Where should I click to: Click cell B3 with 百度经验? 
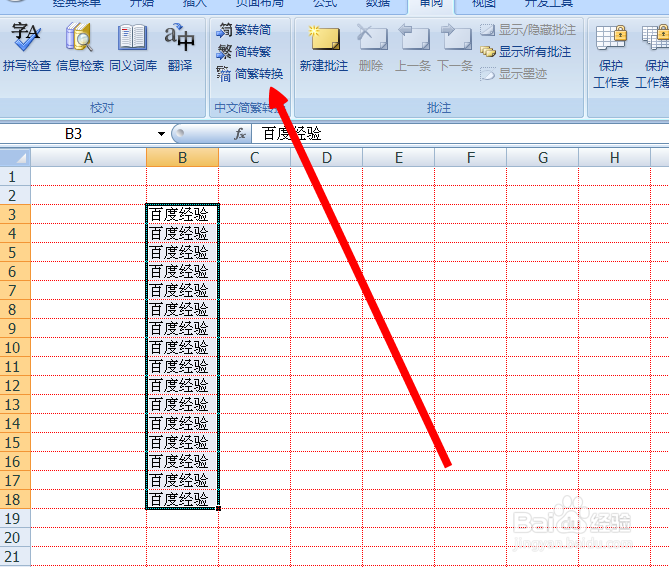point(182,214)
